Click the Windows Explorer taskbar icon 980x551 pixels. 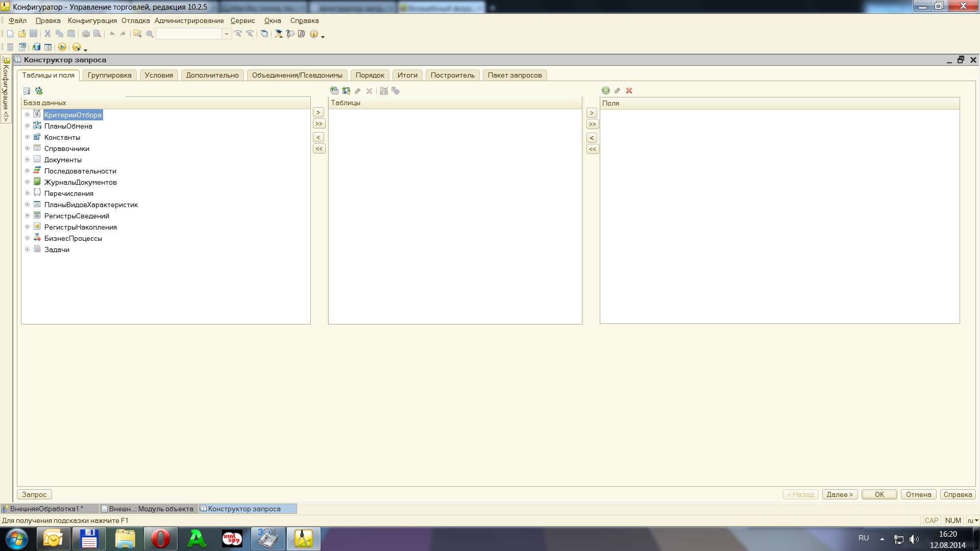pos(125,539)
